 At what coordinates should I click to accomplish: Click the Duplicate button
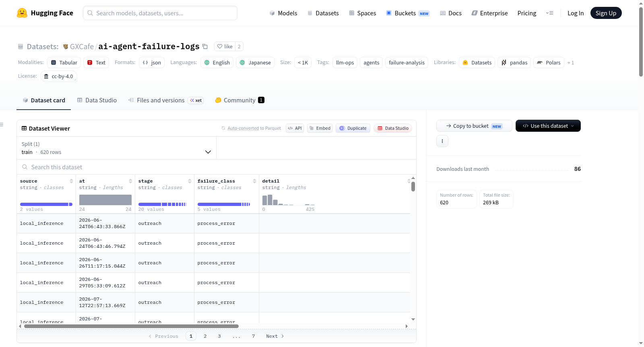[353, 128]
